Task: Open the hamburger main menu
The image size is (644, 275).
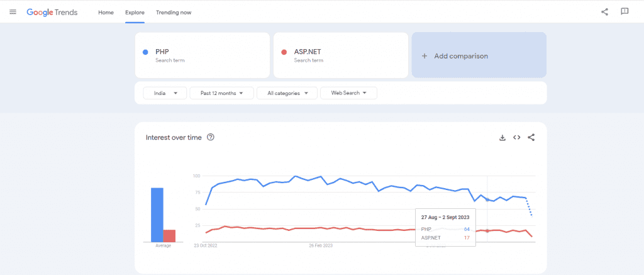Action: [x=13, y=12]
